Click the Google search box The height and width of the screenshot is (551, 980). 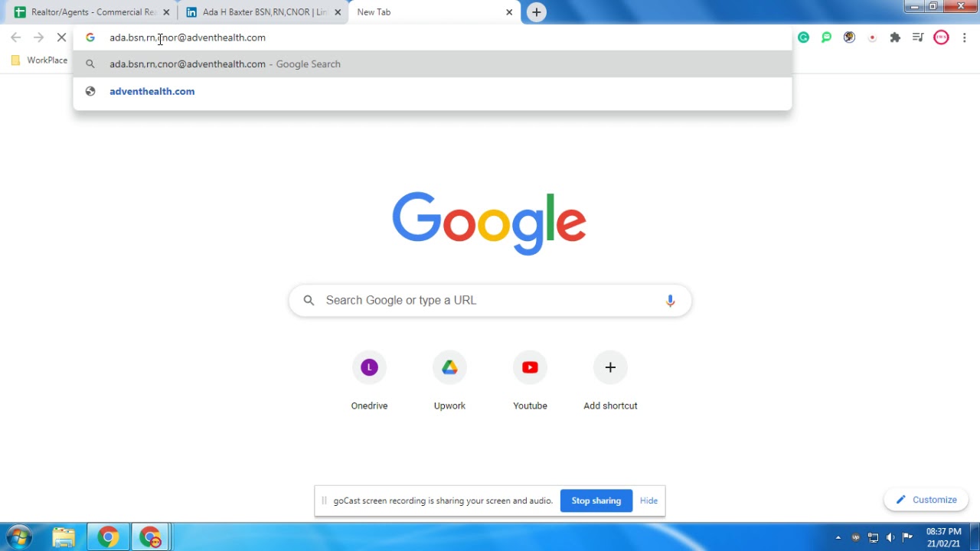coord(490,300)
